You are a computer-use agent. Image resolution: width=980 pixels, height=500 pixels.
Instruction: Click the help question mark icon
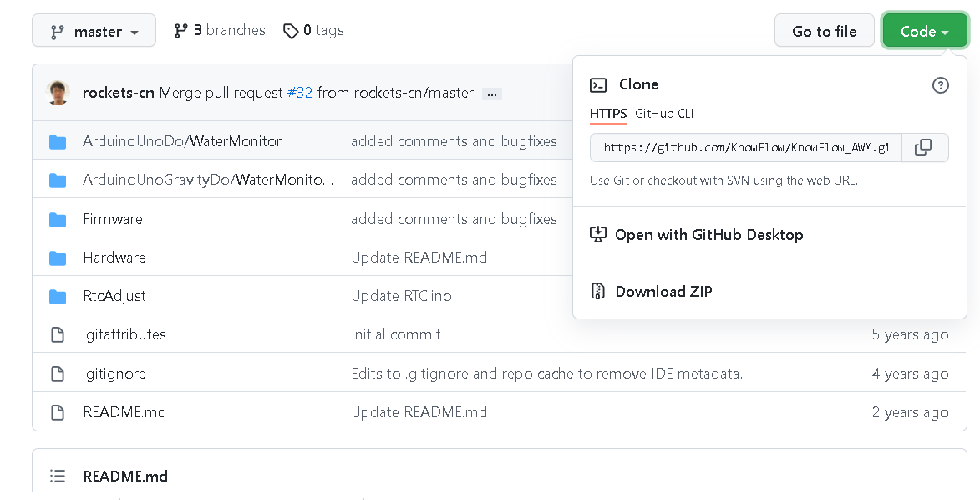[x=941, y=85]
